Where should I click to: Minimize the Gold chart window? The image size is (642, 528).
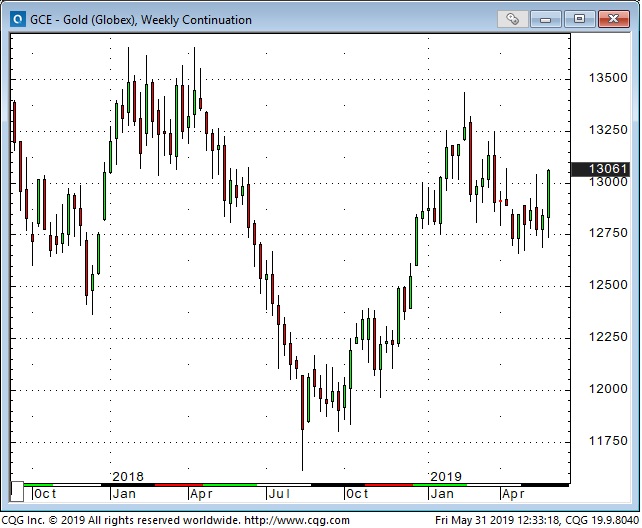pyautogui.click(x=545, y=19)
